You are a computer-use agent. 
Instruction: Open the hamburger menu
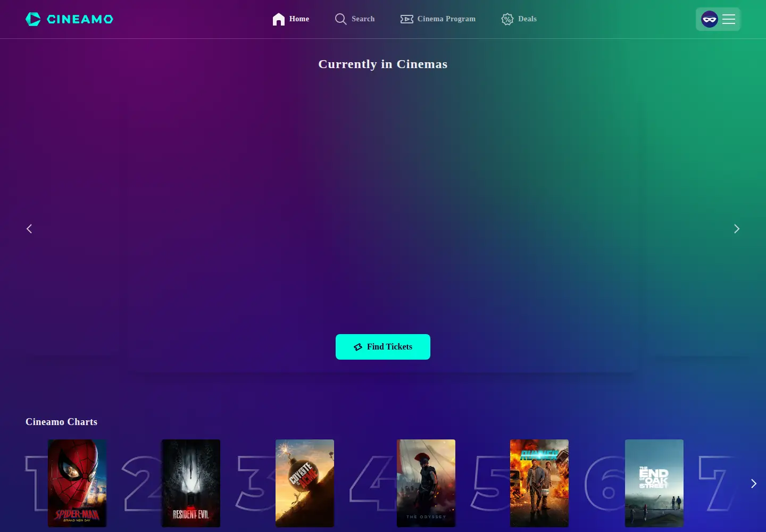pyautogui.click(x=729, y=19)
